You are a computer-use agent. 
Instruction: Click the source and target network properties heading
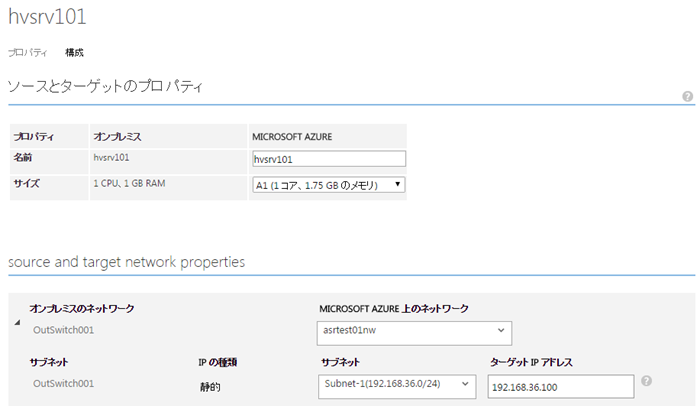tap(126, 262)
